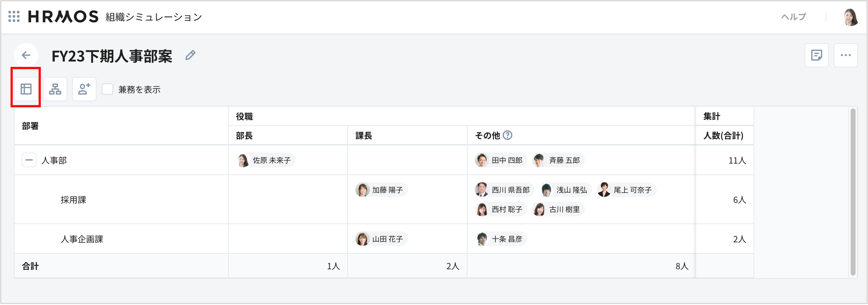Click the add member icon

(84, 89)
